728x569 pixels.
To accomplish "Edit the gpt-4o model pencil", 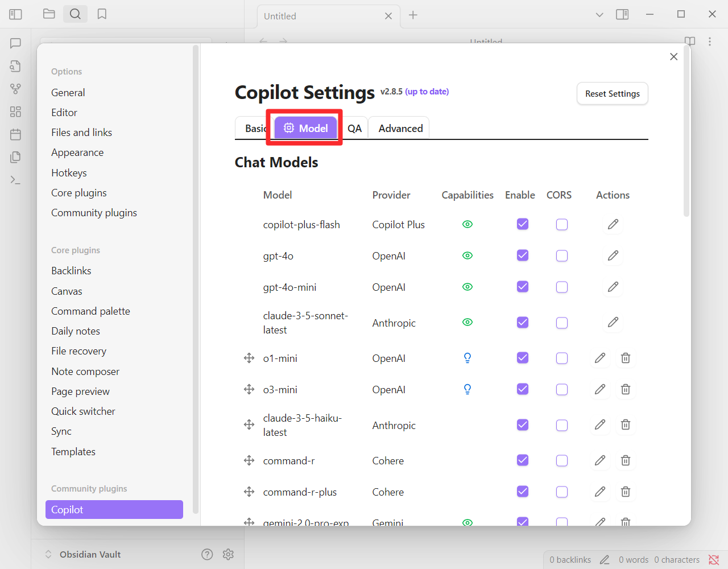I will click(x=613, y=255).
